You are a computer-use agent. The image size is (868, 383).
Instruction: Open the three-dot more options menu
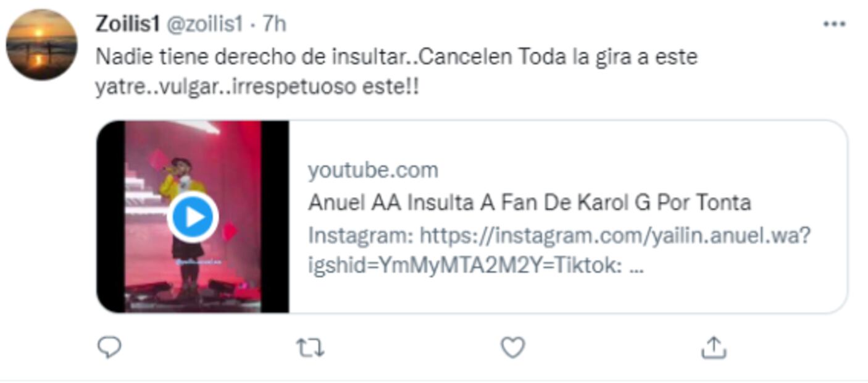(x=834, y=24)
